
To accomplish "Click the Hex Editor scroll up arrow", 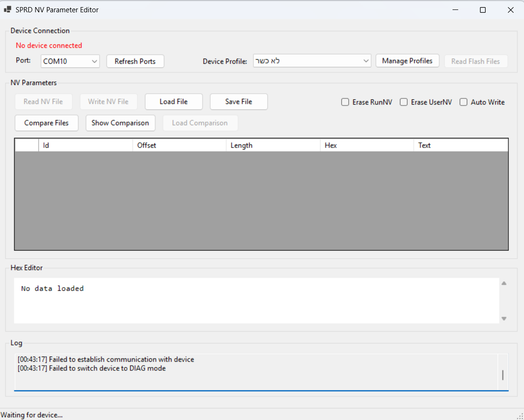I will pos(504,283).
